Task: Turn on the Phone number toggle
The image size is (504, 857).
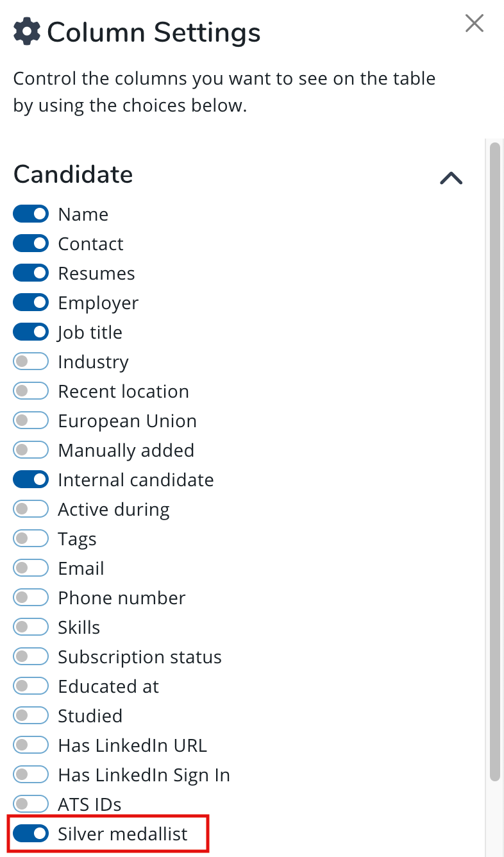Action: [31, 598]
